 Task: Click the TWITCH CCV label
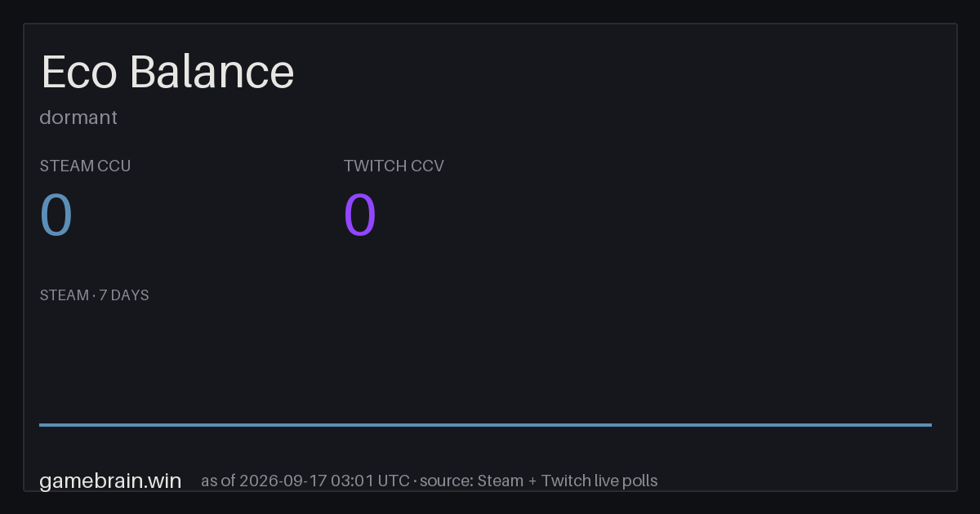[394, 166]
